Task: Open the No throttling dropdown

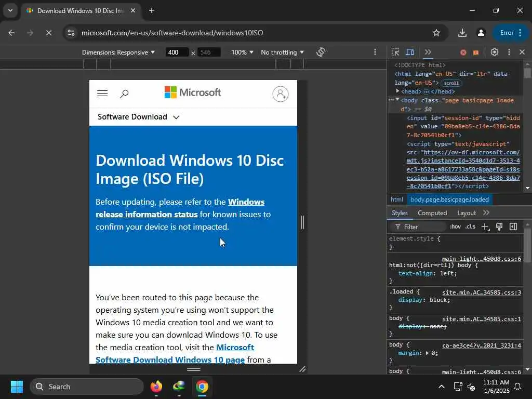Action: [282, 52]
